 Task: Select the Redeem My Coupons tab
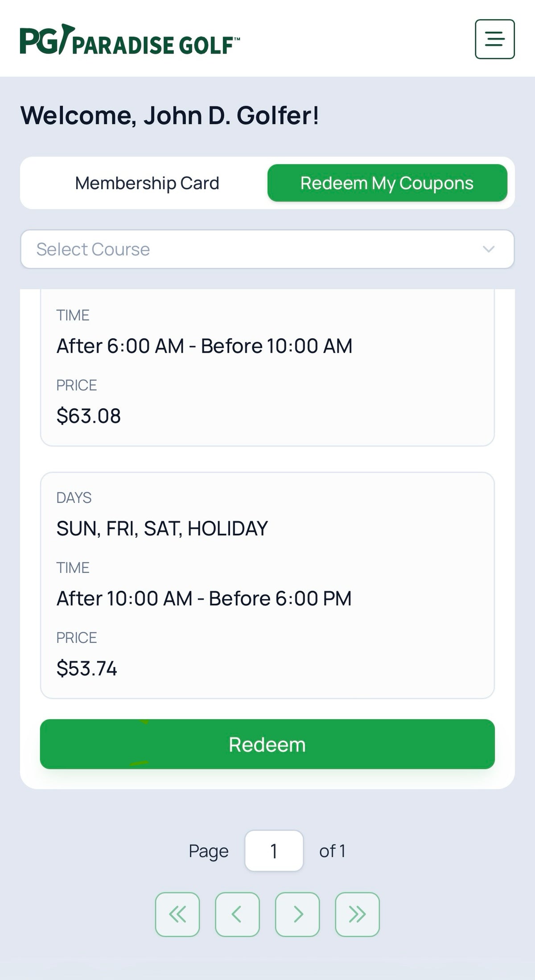[x=387, y=183]
